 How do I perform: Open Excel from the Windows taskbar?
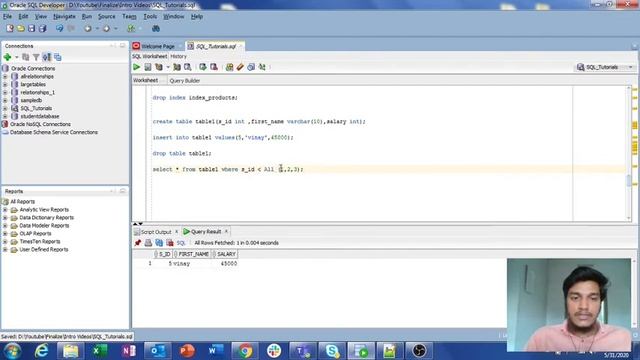coord(99,351)
